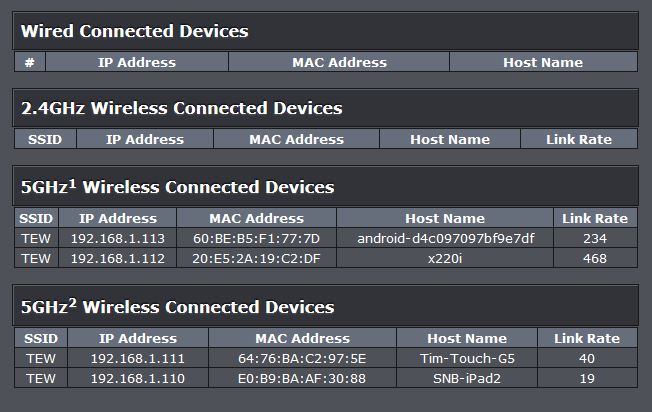Viewport: 652px width, 412px height.
Task: Select MAC address 20:E5:2A:19:C2:DF
Action: tap(256, 259)
